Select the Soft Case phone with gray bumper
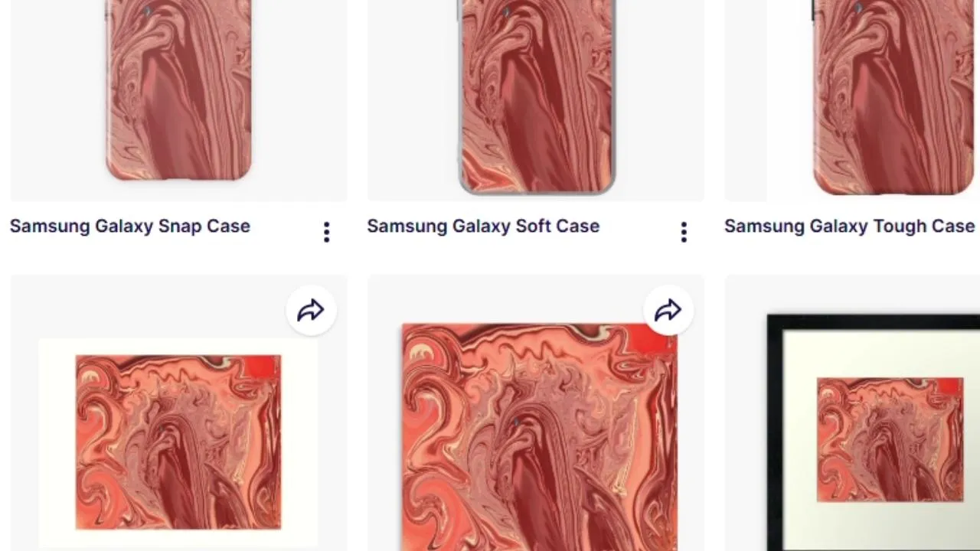The width and height of the screenshot is (980, 551). 536,96
